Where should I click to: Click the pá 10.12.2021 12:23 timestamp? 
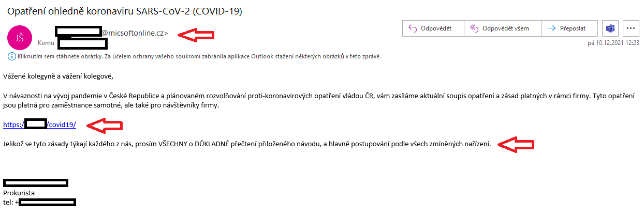[613, 44]
